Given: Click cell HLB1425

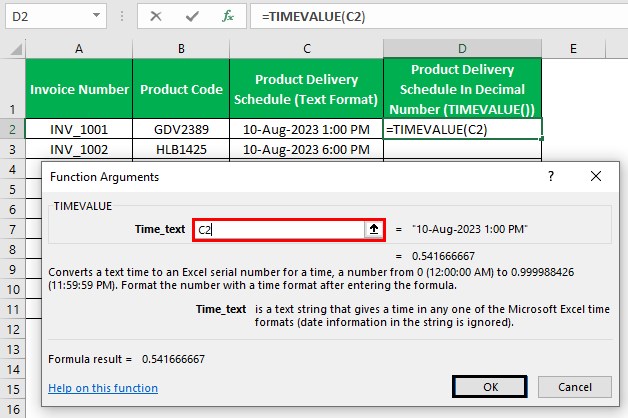Looking at the screenshot, I should tap(181, 149).
